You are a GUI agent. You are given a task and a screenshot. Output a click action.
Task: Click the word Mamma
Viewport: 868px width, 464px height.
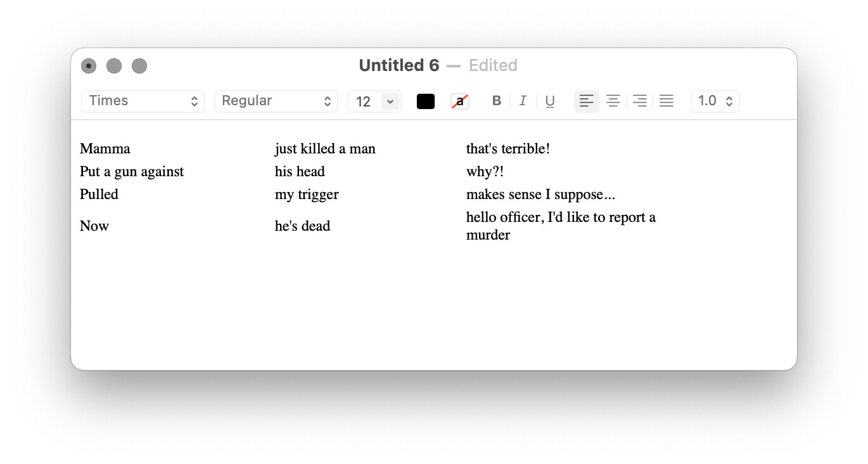tap(105, 149)
